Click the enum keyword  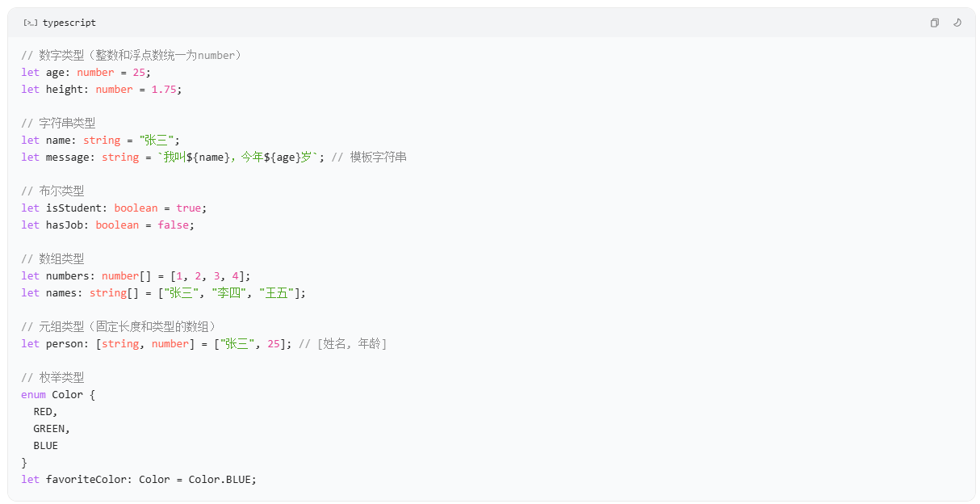pos(33,394)
